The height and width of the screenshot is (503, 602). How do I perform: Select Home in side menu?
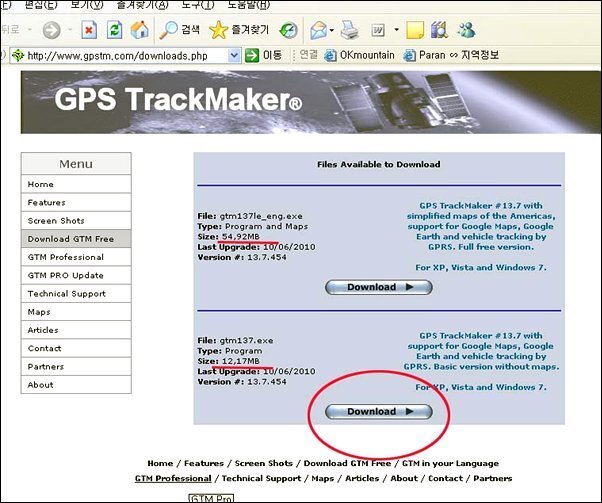pyautogui.click(x=76, y=184)
